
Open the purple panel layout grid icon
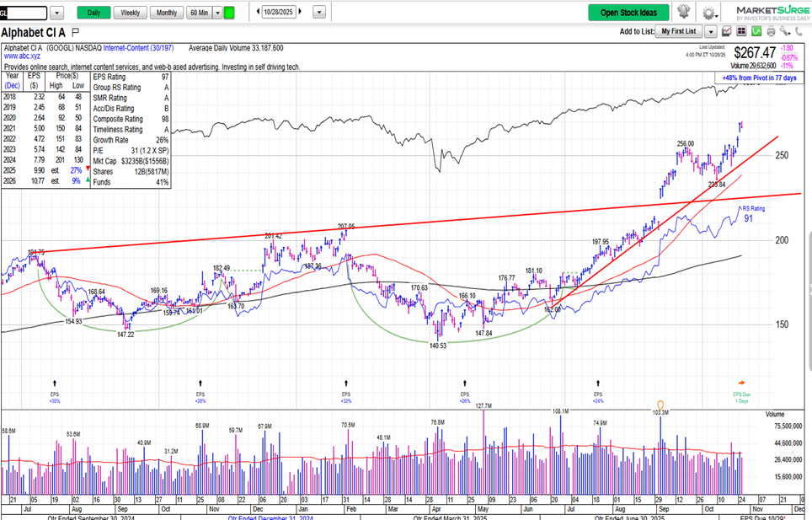(742, 31)
